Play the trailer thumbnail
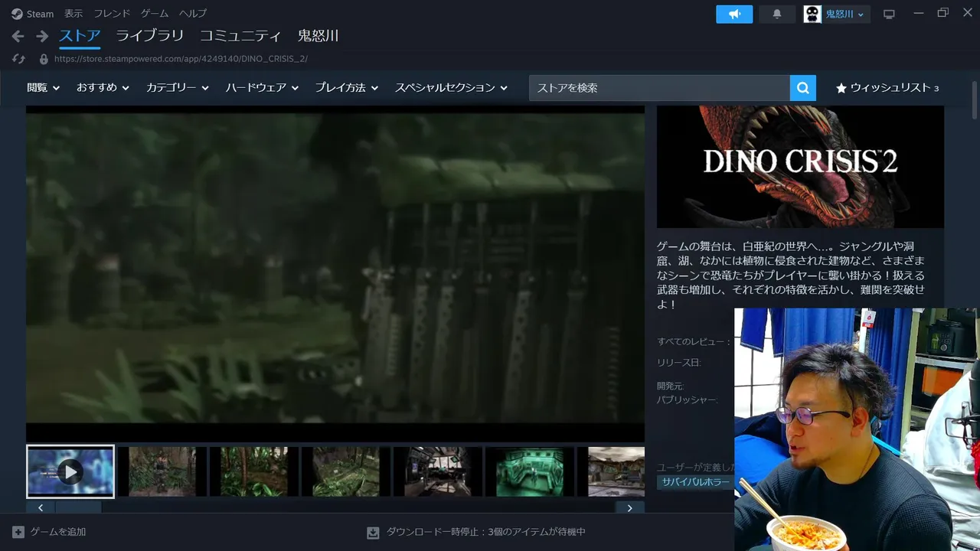Image resolution: width=980 pixels, height=551 pixels. coord(70,471)
